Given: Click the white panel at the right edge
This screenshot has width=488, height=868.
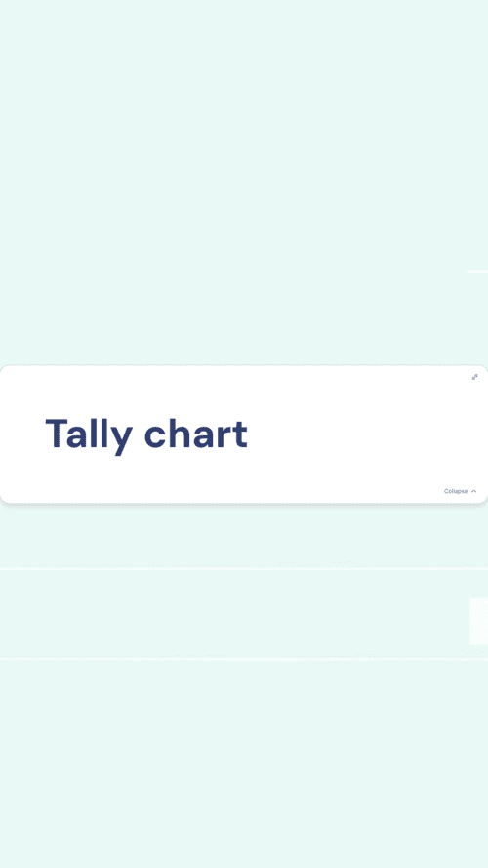Looking at the screenshot, I should coord(478,621).
